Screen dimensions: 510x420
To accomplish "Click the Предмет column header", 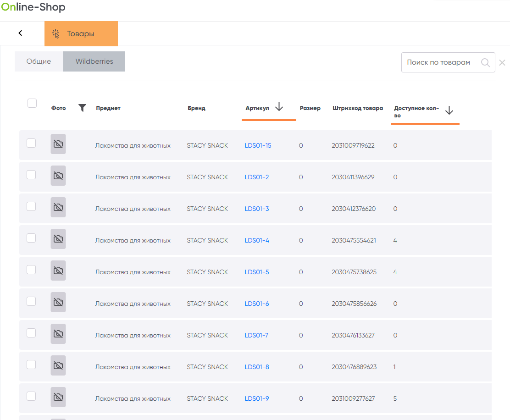I will point(108,108).
